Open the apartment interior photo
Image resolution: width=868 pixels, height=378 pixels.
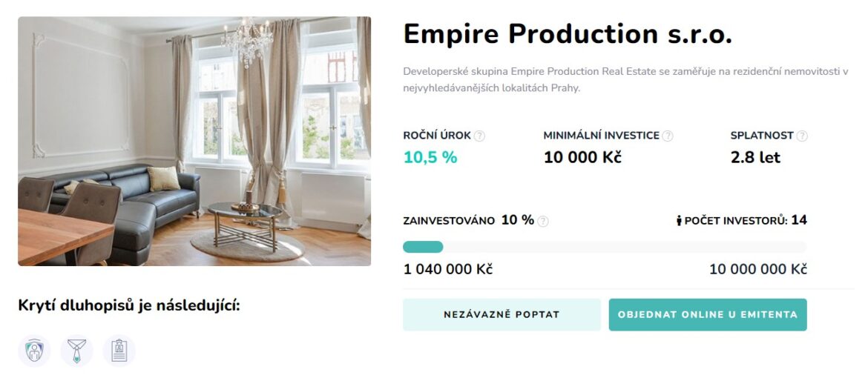tap(194, 141)
